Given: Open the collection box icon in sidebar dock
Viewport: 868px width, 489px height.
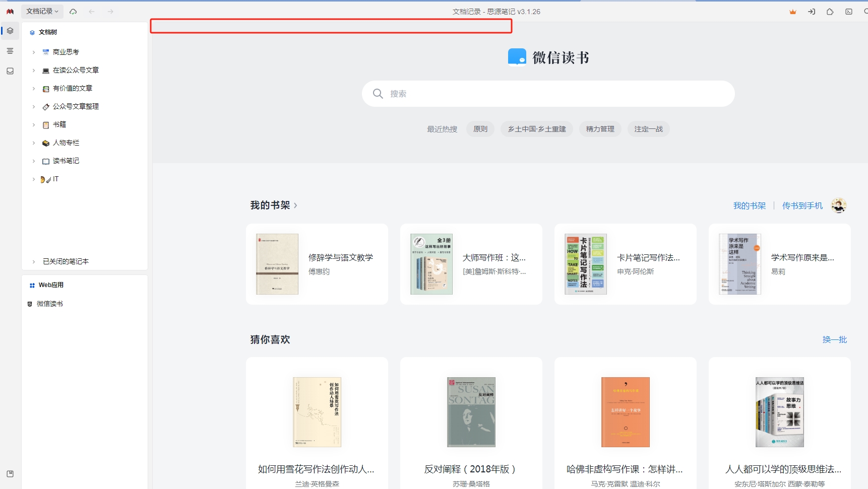Looking at the screenshot, I should (10, 71).
